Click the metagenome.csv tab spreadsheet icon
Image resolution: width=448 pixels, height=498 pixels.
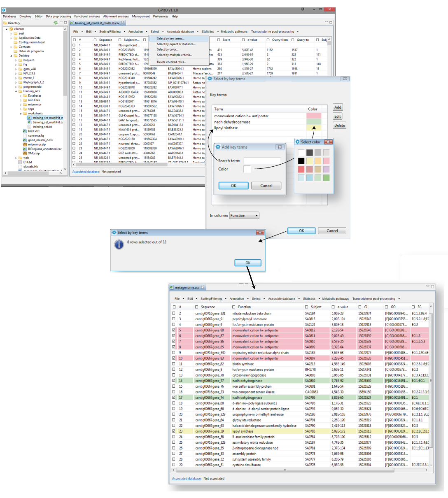click(x=172, y=287)
